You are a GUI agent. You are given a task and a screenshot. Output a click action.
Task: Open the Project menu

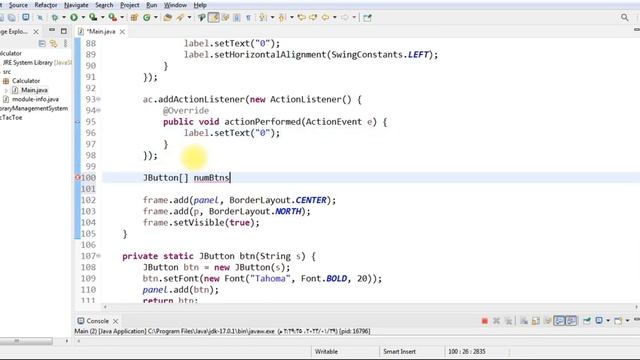[129, 5]
